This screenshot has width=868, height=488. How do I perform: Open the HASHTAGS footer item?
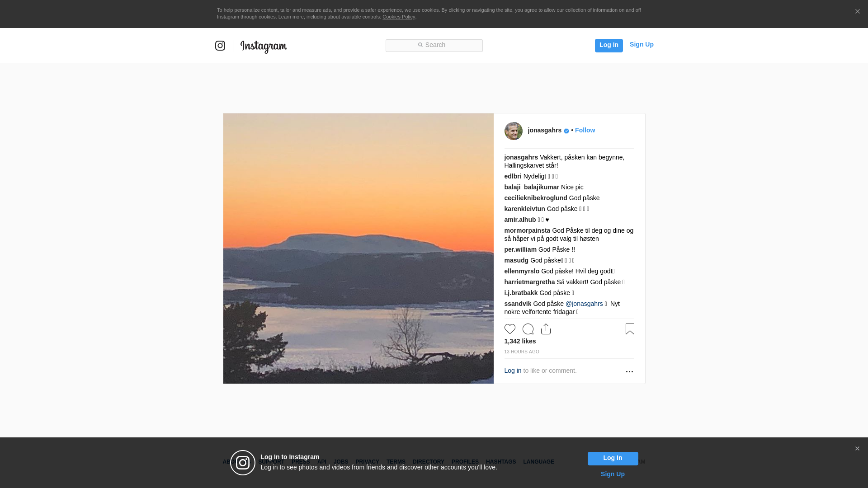[x=500, y=462]
